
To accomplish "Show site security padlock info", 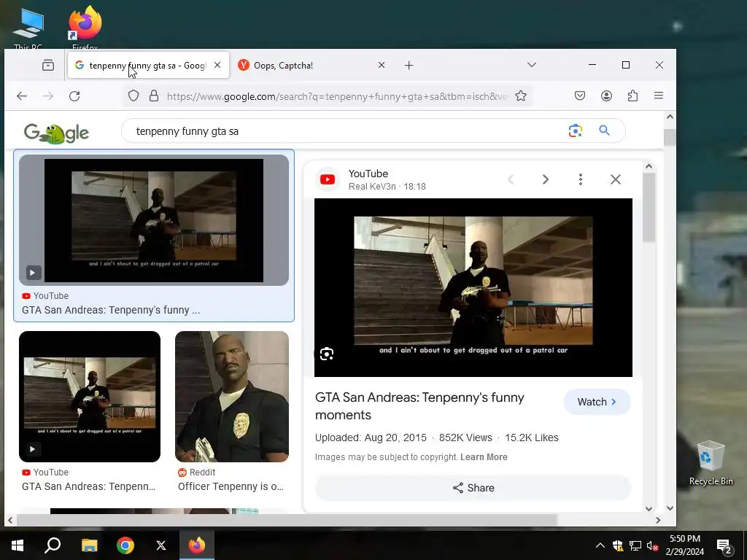I will [x=153, y=96].
